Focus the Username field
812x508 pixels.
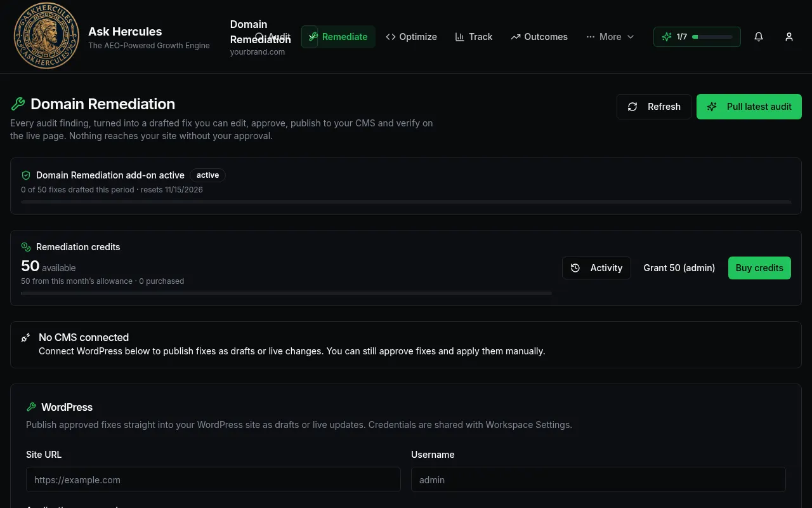(598, 479)
